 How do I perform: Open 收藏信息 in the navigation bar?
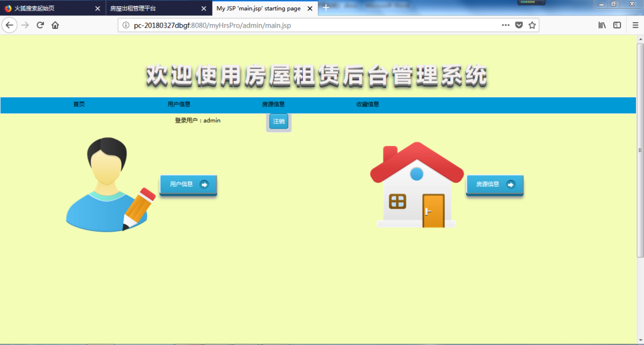pyautogui.click(x=368, y=105)
